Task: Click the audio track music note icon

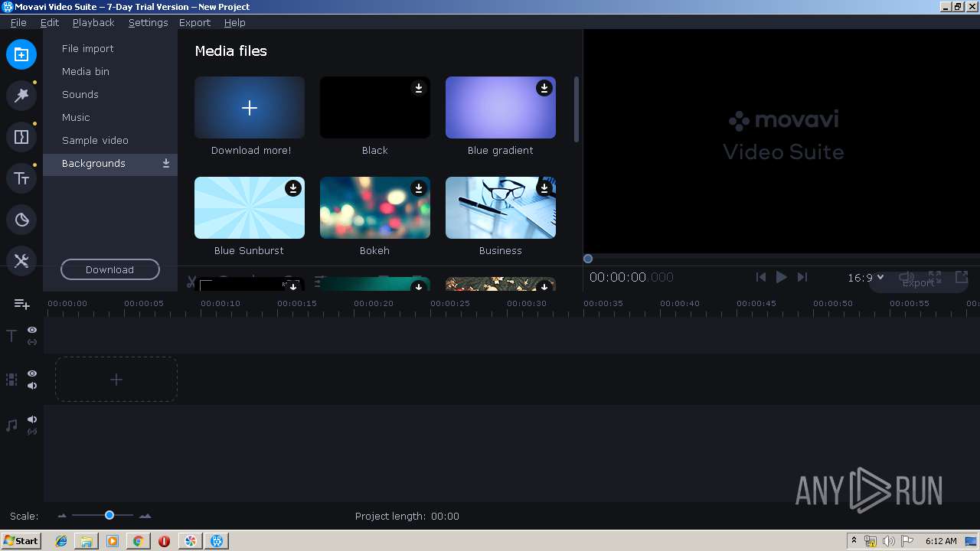Action: pyautogui.click(x=11, y=425)
